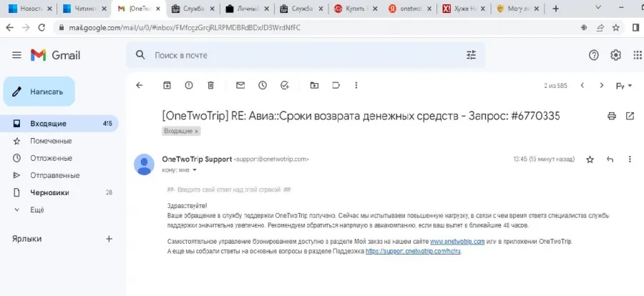This screenshot has height=296, width=644.
Task: Toggle the browser side panel
Action: click(635, 27)
